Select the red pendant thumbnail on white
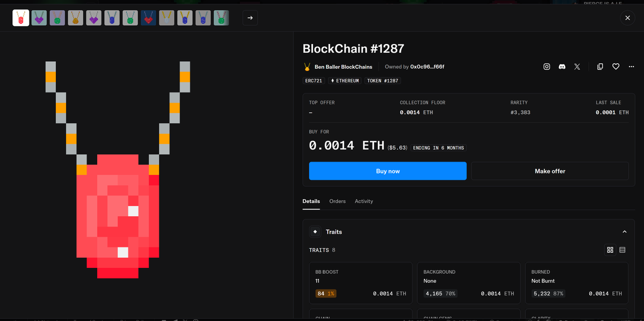Screen dimensions: 644x321 pyautogui.click(x=21, y=18)
